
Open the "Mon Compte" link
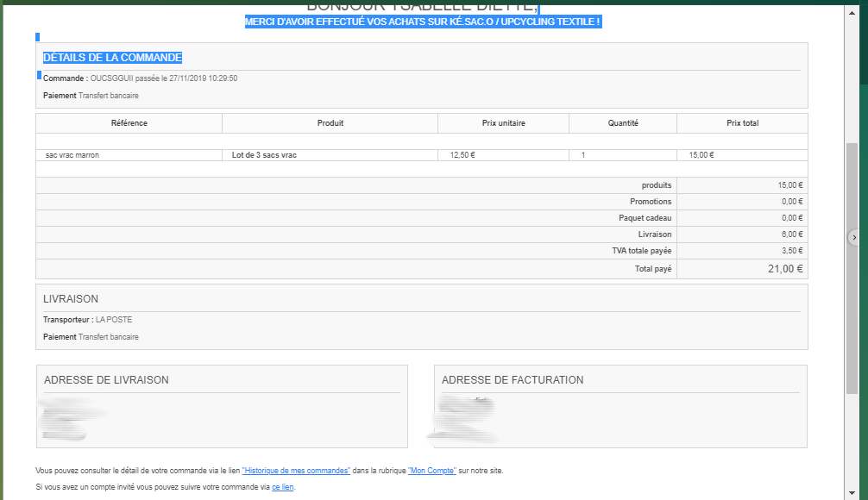tap(431, 471)
